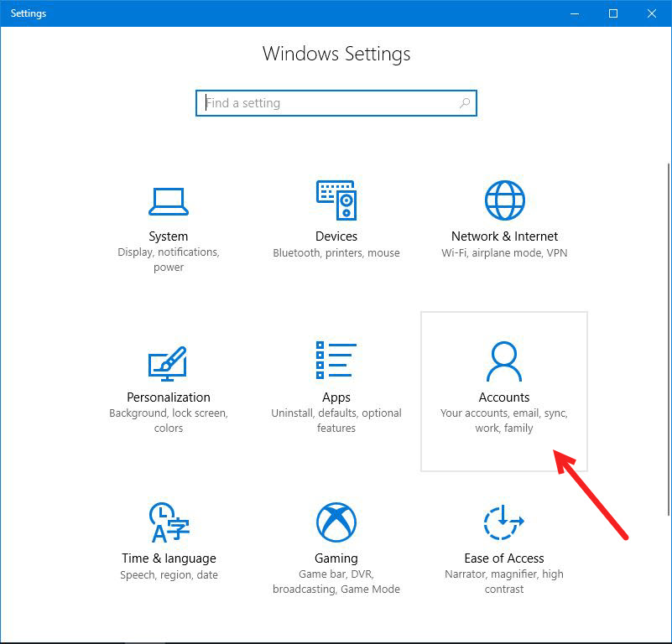Click the Time & language title
Screen dimensions: 672x644
coord(169,558)
